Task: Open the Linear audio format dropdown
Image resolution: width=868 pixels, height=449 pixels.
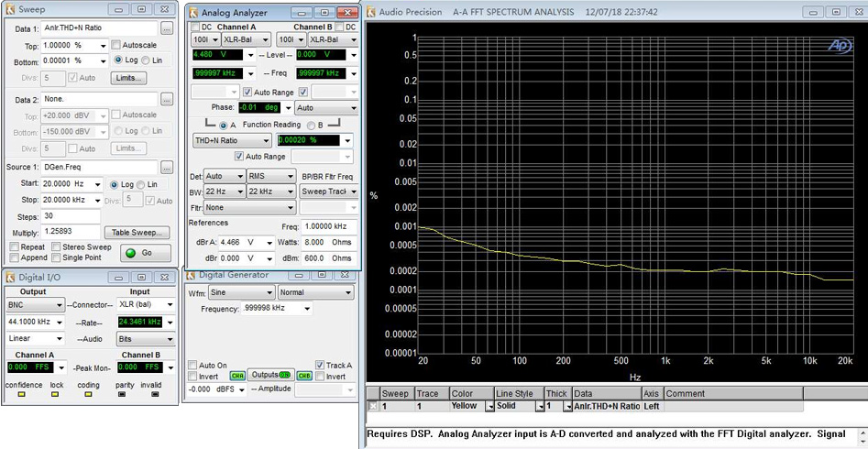Action: pos(60,338)
